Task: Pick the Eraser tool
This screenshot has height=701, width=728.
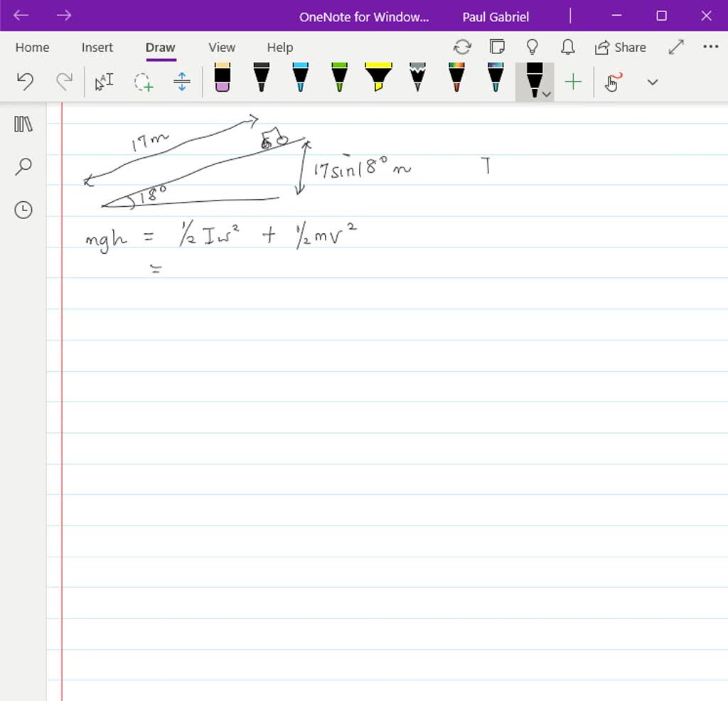Action: (x=223, y=77)
